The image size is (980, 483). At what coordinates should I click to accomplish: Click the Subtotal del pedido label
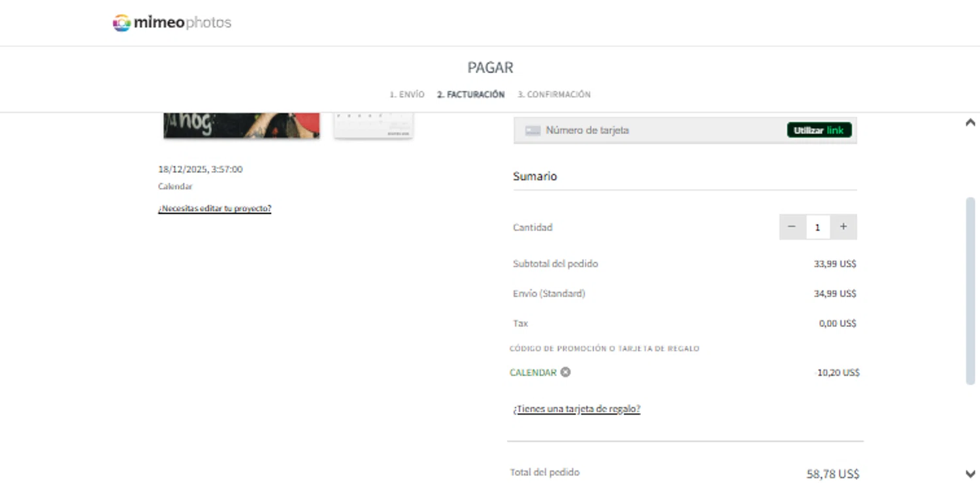point(555,264)
